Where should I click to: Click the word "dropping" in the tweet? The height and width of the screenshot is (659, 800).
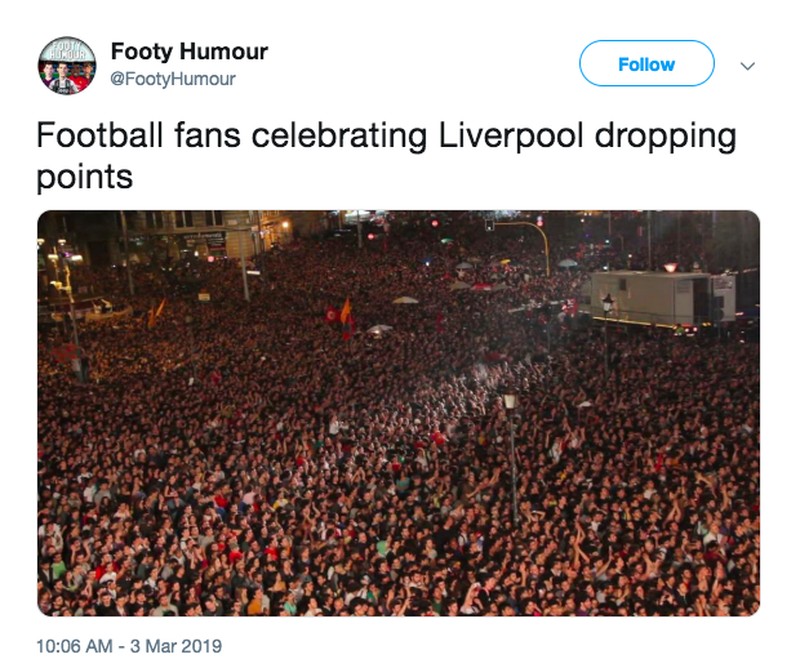[666, 136]
